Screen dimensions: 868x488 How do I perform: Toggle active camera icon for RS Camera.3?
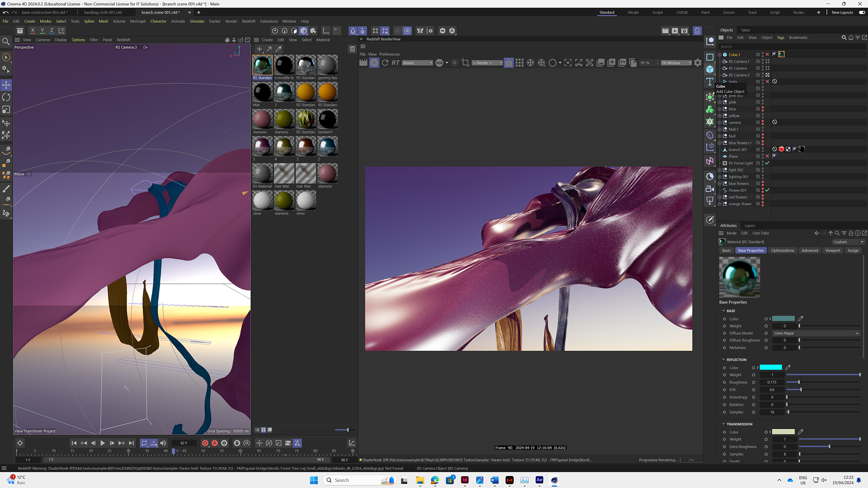767,75
